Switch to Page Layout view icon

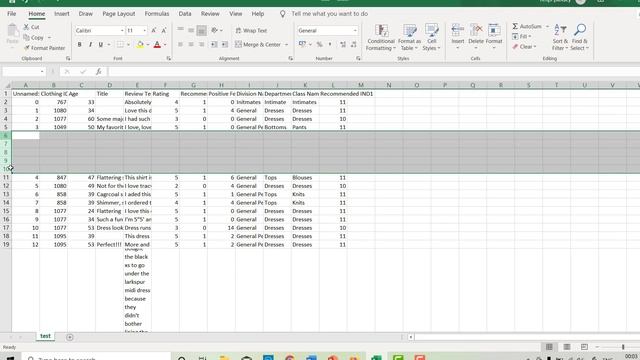567,347
